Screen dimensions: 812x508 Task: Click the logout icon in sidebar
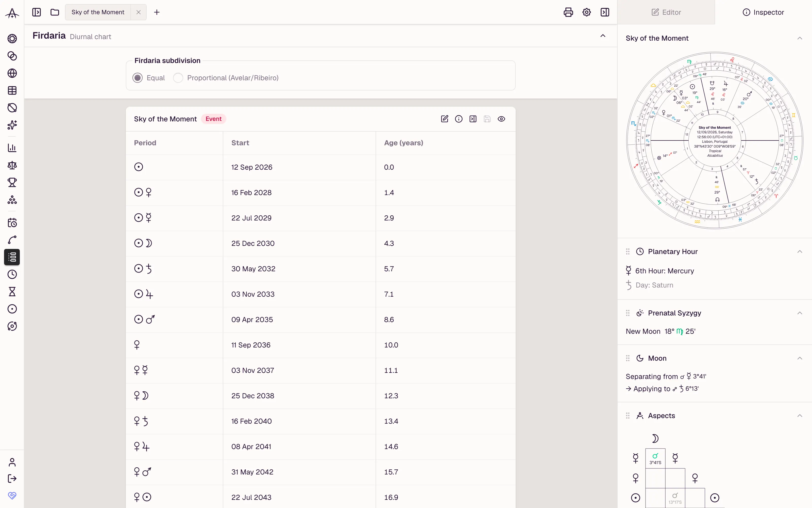tap(12, 479)
